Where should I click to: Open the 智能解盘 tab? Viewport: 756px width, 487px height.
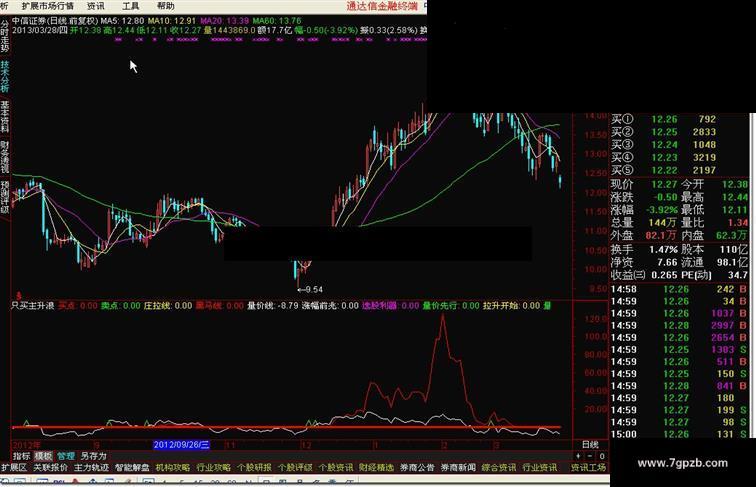point(132,467)
